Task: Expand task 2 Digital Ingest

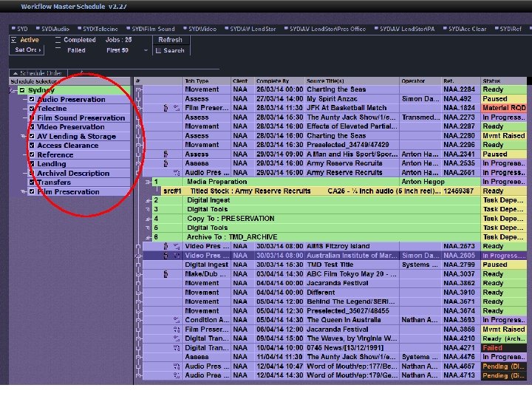Action: [149, 200]
